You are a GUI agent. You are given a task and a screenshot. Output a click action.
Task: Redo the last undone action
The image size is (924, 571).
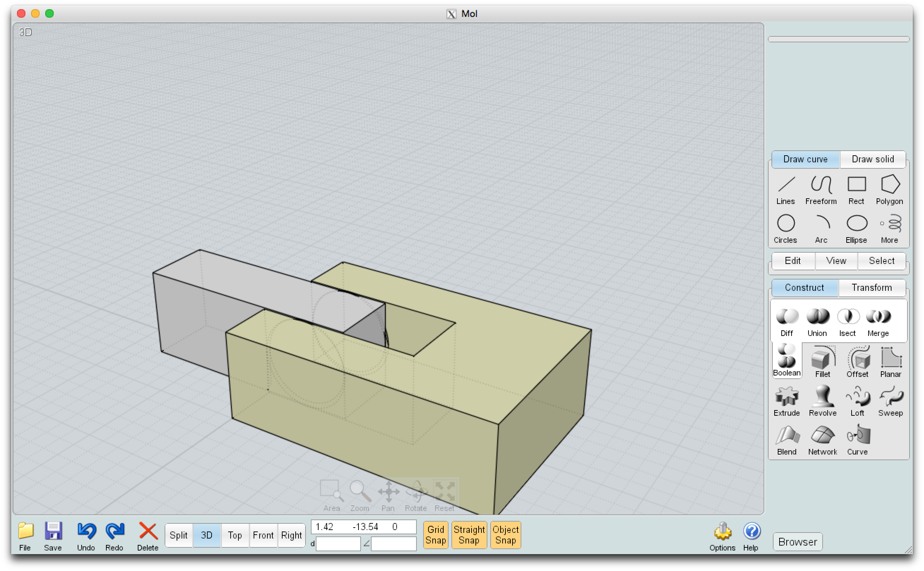[114, 537]
